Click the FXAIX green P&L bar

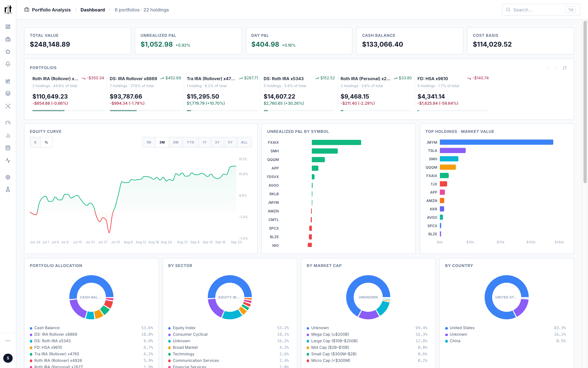336,142
